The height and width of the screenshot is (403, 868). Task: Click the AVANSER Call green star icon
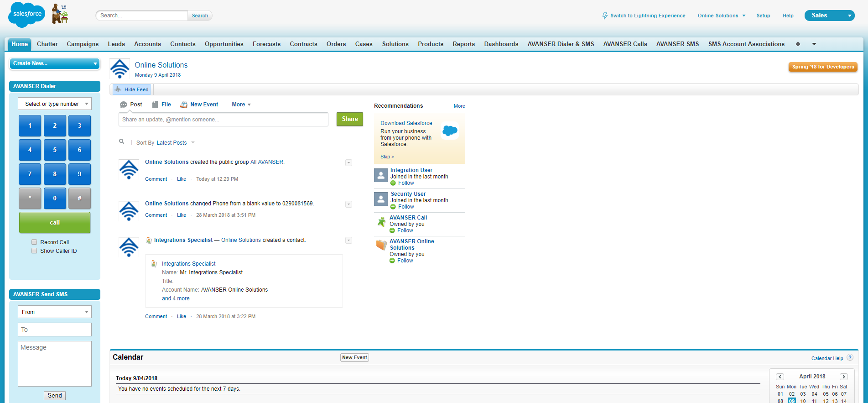[381, 222]
